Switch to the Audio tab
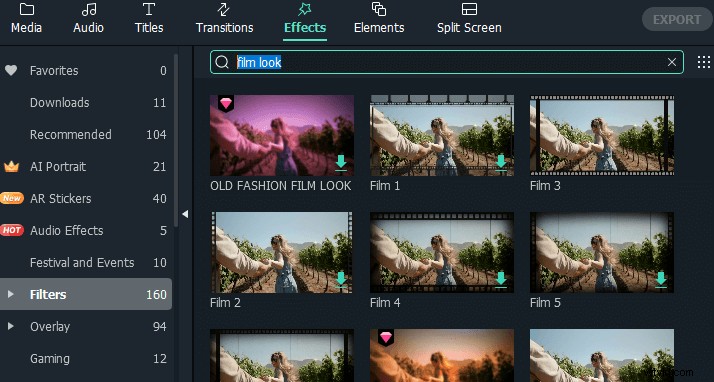714x382 pixels. (x=88, y=19)
